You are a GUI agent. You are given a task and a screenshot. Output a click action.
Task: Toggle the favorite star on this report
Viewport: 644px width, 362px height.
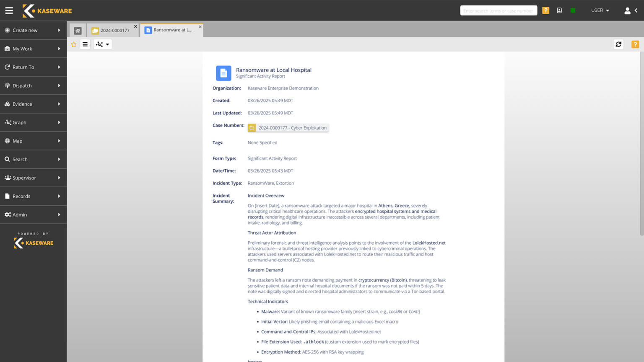click(x=74, y=44)
